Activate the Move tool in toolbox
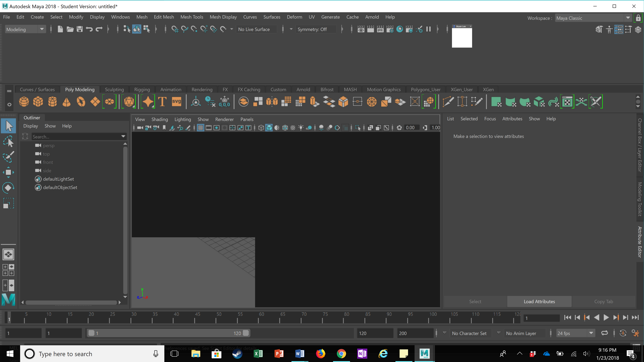644x362 pixels. (x=9, y=172)
